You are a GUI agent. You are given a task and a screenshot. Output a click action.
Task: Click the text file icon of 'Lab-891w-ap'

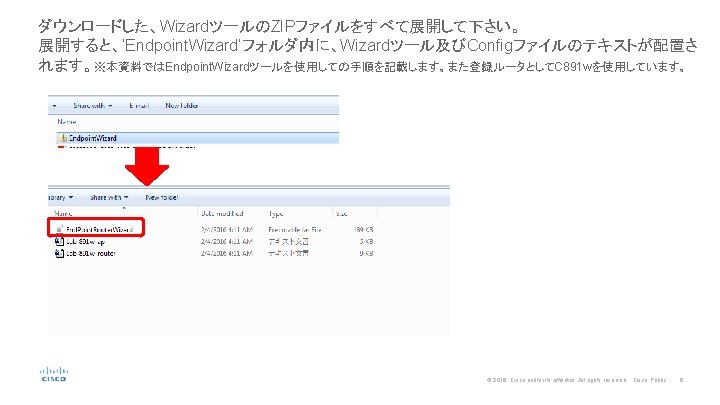coord(59,241)
